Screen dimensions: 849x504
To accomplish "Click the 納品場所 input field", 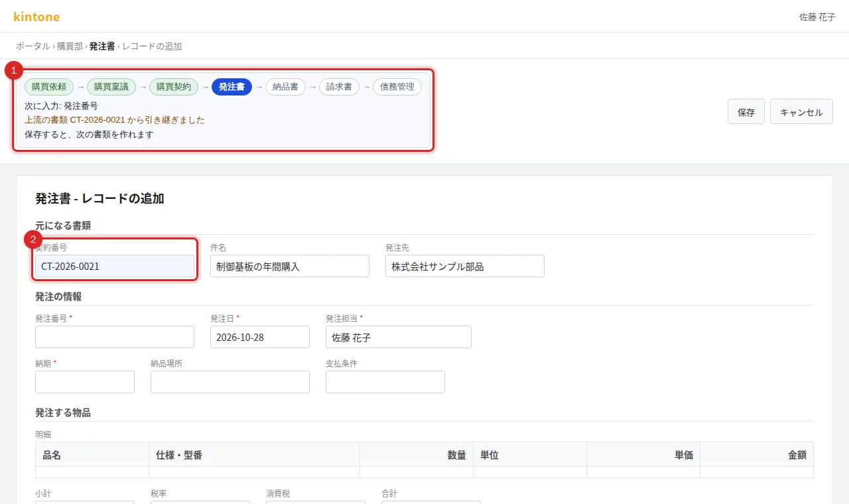I will click(230, 382).
